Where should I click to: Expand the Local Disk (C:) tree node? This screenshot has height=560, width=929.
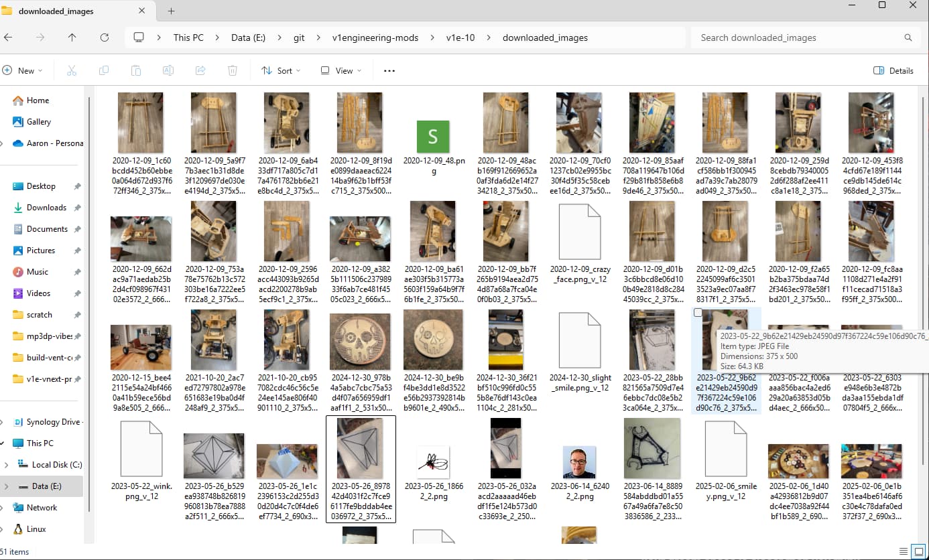tap(7, 464)
